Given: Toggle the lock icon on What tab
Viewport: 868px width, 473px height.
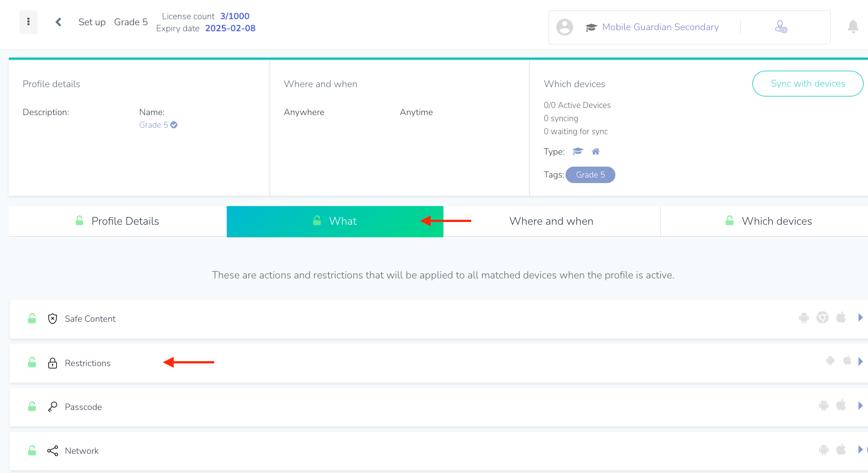Looking at the screenshot, I should 317,220.
